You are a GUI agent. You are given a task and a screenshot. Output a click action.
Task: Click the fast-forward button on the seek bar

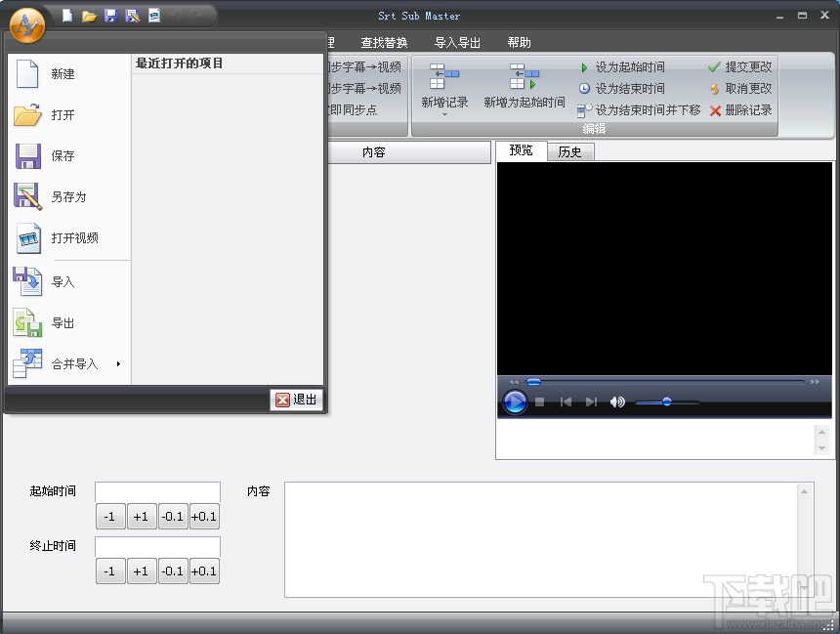pyautogui.click(x=815, y=382)
